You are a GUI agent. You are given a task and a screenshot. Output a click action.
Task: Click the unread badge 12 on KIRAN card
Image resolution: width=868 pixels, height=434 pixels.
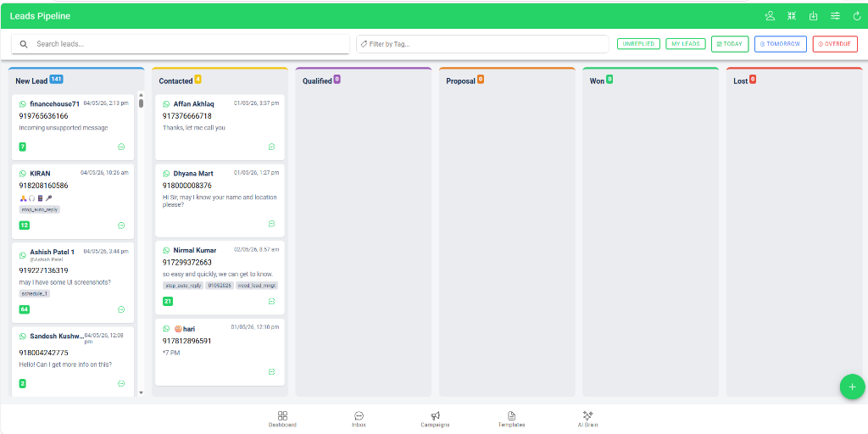[25, 225]
